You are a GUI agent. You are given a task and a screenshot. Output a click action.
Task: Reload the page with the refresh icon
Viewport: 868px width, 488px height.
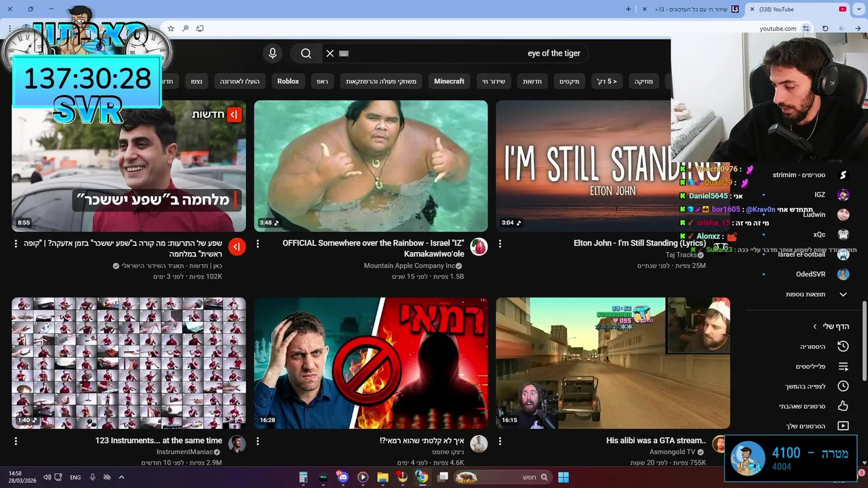tap(825, 28)
